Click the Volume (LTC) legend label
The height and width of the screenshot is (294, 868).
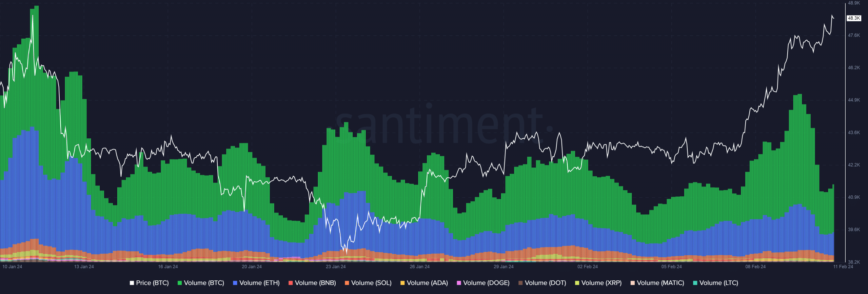point(719,283)
